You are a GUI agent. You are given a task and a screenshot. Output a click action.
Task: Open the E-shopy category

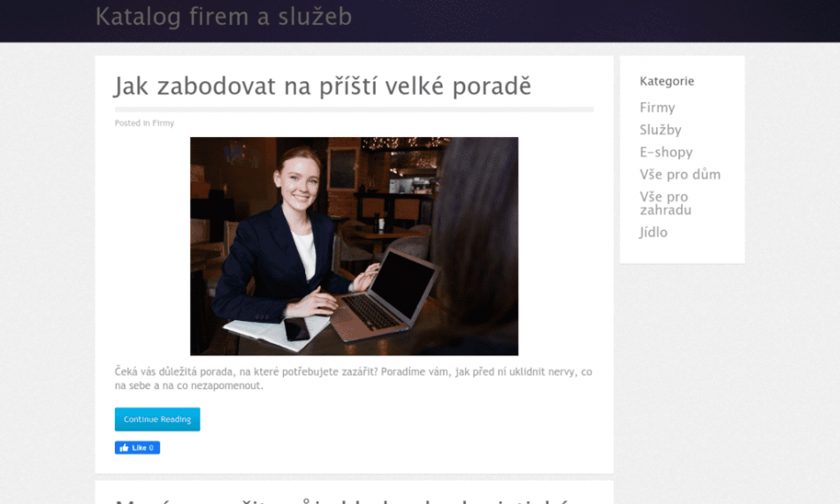[666, 152]
